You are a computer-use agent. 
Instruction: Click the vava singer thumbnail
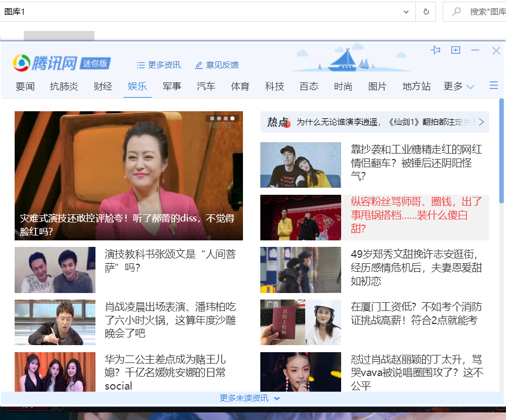coord(300,372)
